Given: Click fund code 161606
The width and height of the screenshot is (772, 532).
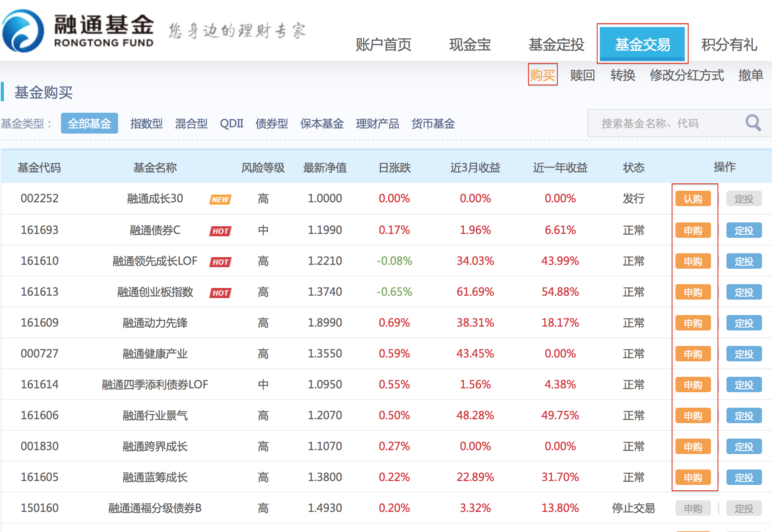Looking at the screenshot, I should (39, 415).
